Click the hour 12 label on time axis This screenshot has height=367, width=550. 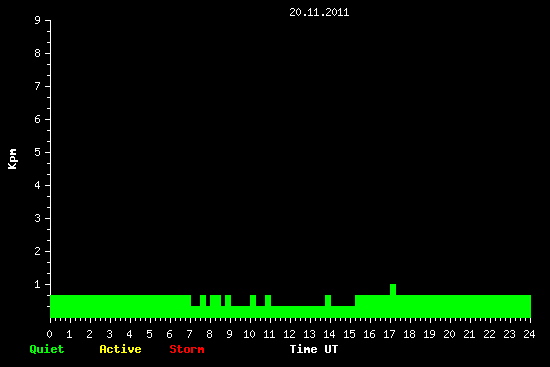[x=289, y=334]
